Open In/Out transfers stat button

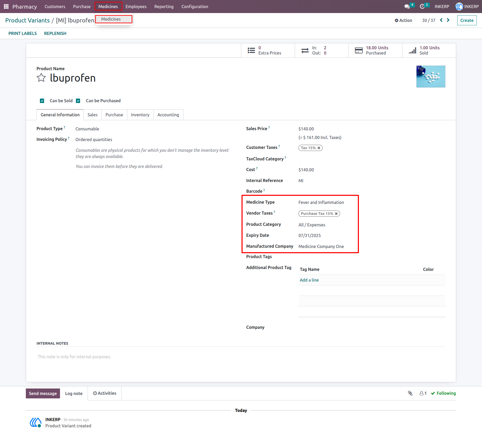tap(322, 50)
